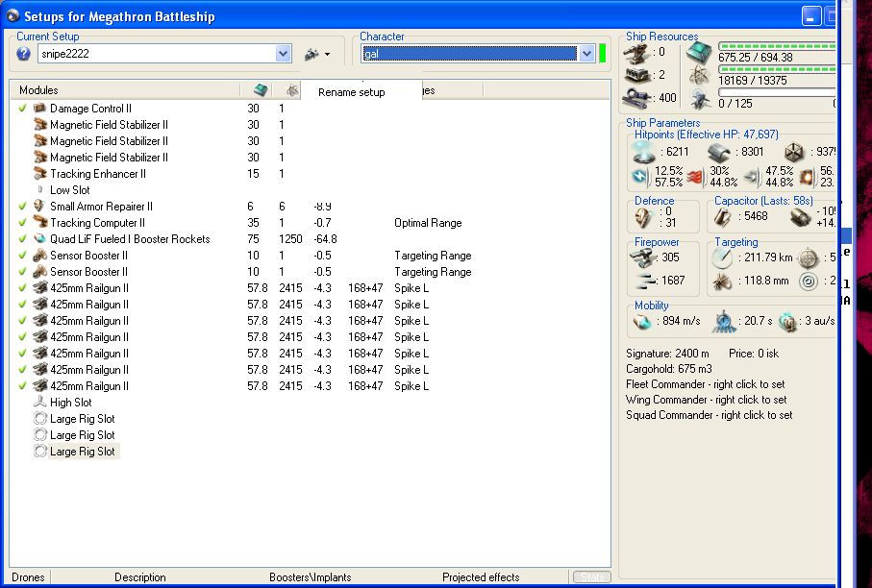Open the ship setup actions icon menu
872x588 pixels.
point(316,54)
